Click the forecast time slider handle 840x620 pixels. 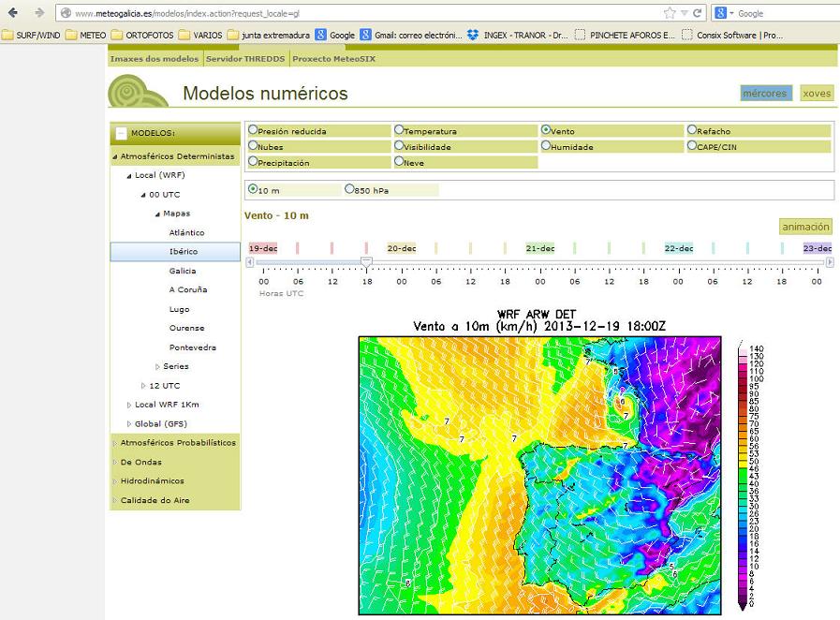[x=366, y=261]
